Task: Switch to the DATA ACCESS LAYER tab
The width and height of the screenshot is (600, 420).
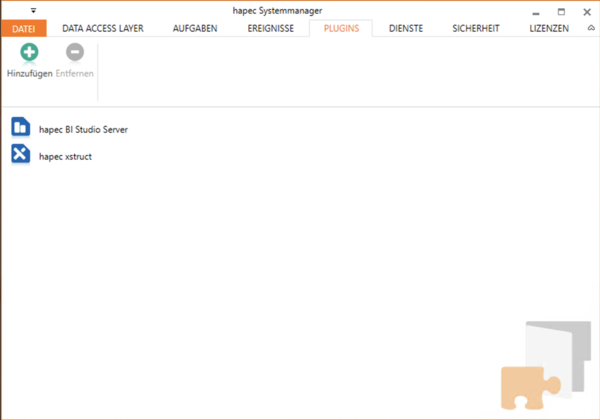Action: (x=103, y=28)
